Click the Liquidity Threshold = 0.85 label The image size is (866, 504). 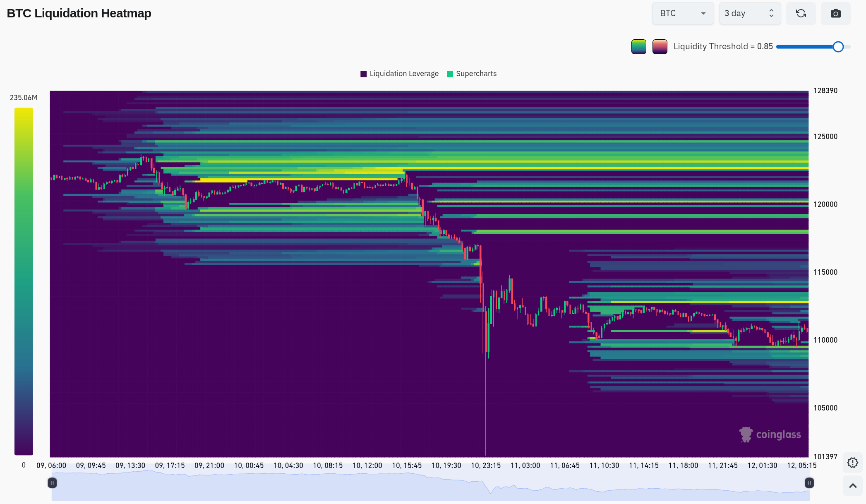click(x=723, y=47)
